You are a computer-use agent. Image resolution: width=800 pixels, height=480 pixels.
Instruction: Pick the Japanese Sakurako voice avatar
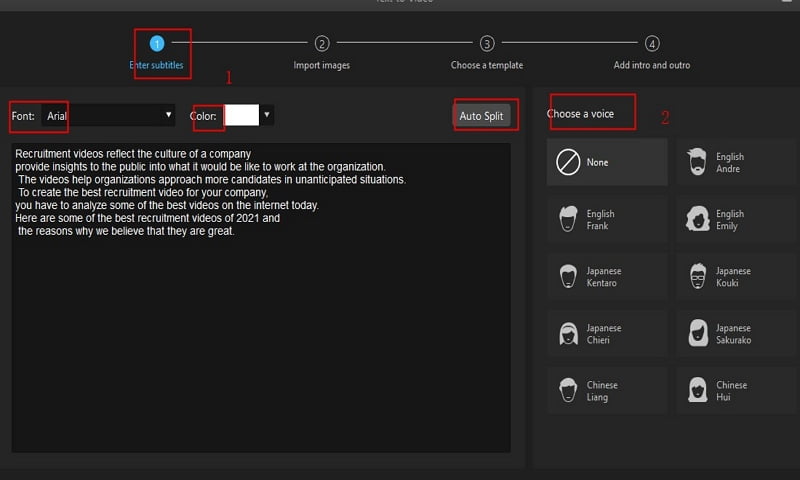(697, 334)
